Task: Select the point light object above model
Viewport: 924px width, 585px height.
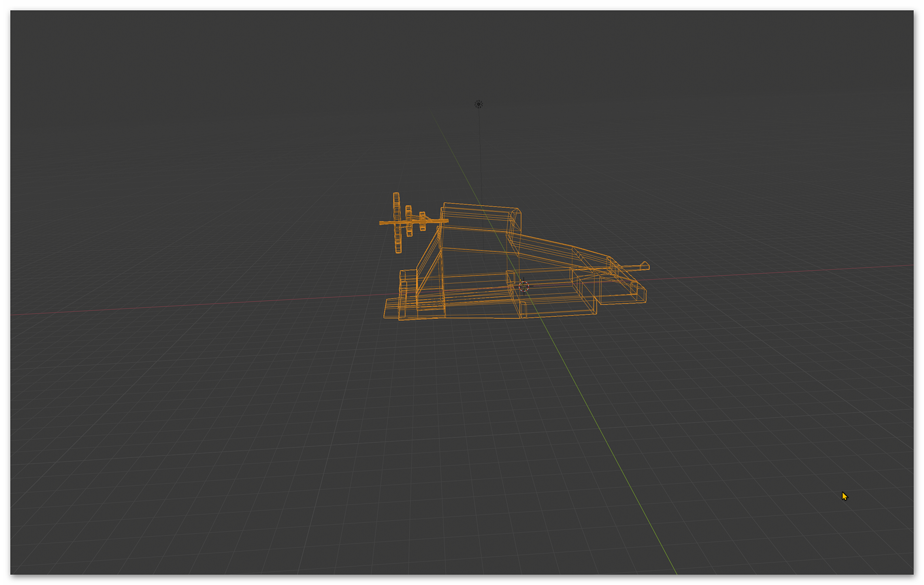Action: pos(478,104)
